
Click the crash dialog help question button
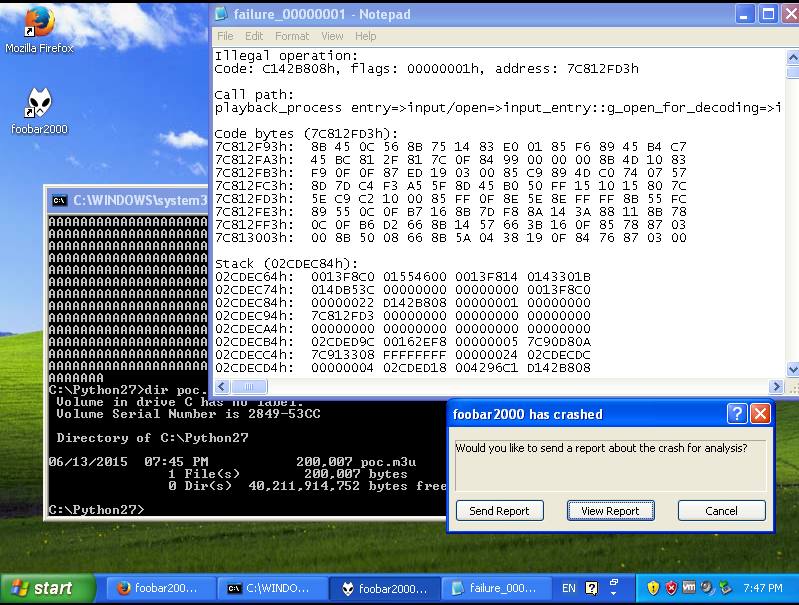point(737,413)
